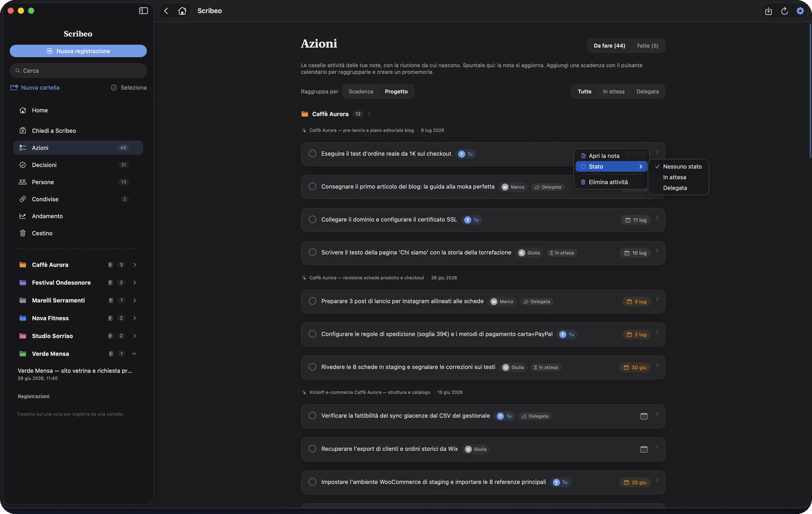Open Condivise in sidebar
Screen dimensions: 812x514
tap(78, 199)
